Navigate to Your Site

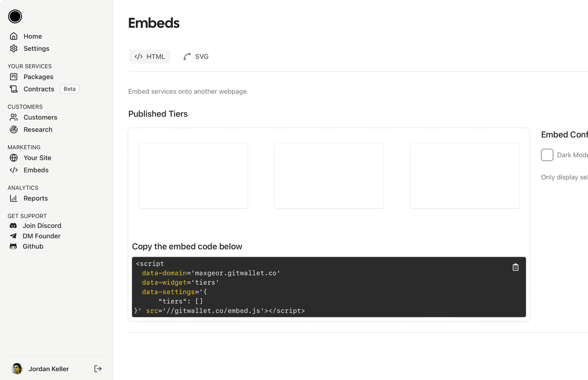pos(37,158)
